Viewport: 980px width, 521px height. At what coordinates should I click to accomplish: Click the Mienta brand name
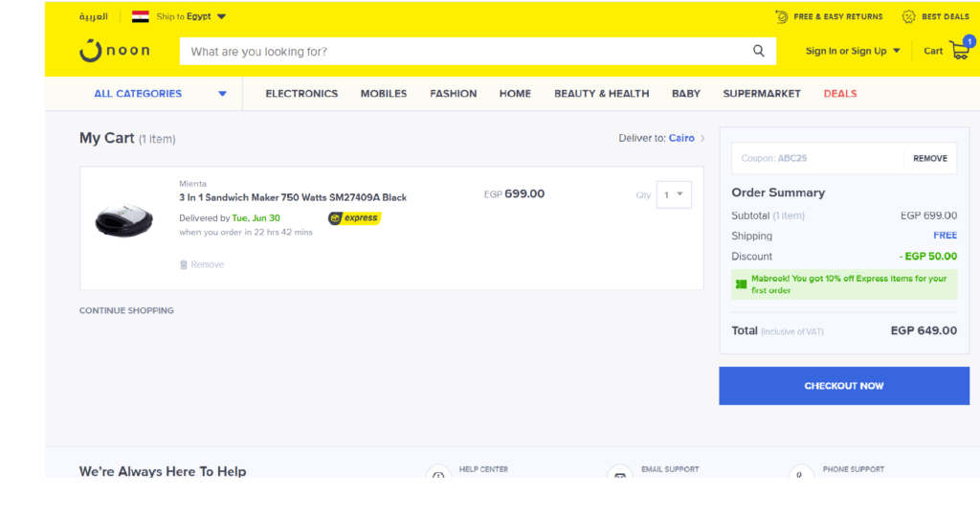click(x=192, y=184)
